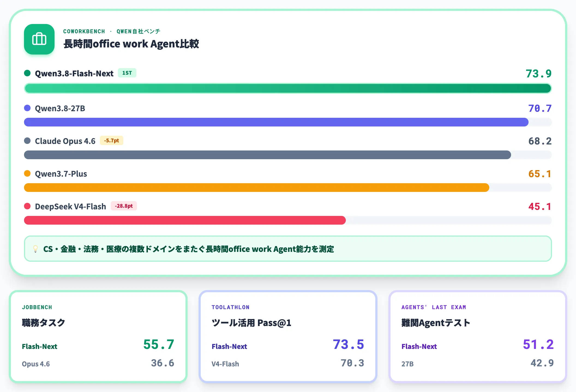Click the Qwen3.8-Flash-Next green progress bar

tap(288, 88)
